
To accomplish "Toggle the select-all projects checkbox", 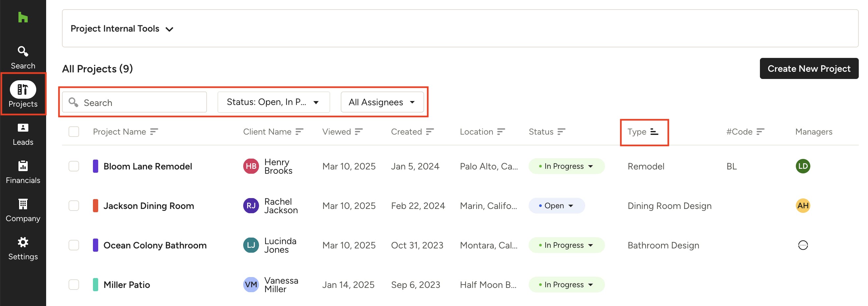I will click(74, 132).
